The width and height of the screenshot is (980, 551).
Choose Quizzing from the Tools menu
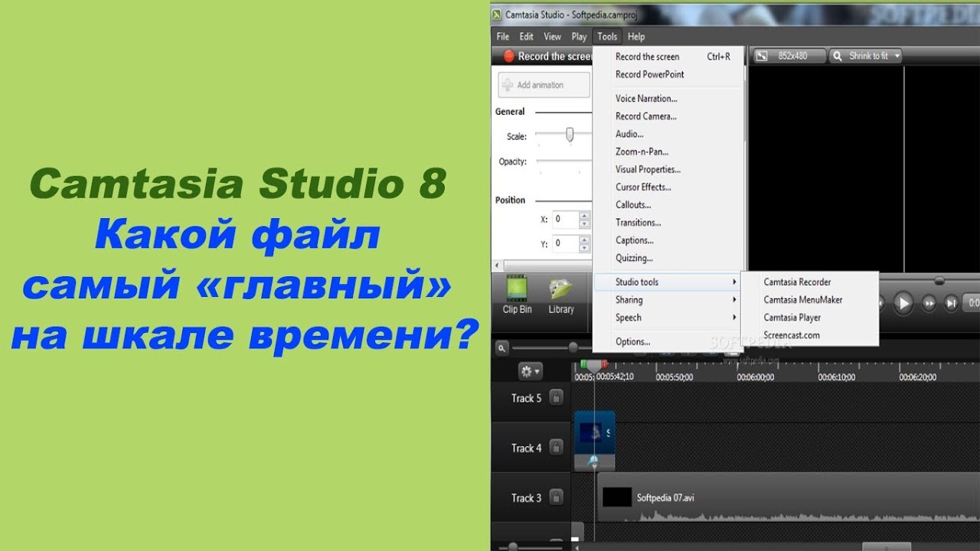(668, 258)
